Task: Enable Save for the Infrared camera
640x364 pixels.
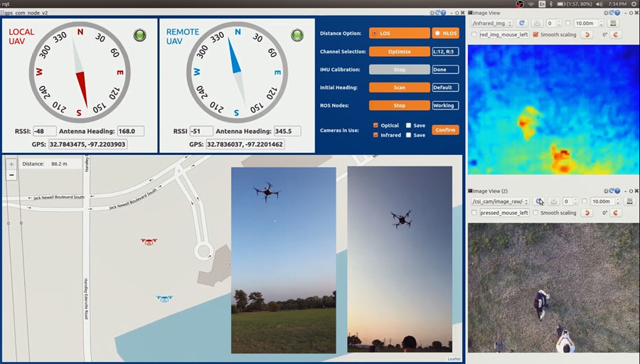Action: 408,134
